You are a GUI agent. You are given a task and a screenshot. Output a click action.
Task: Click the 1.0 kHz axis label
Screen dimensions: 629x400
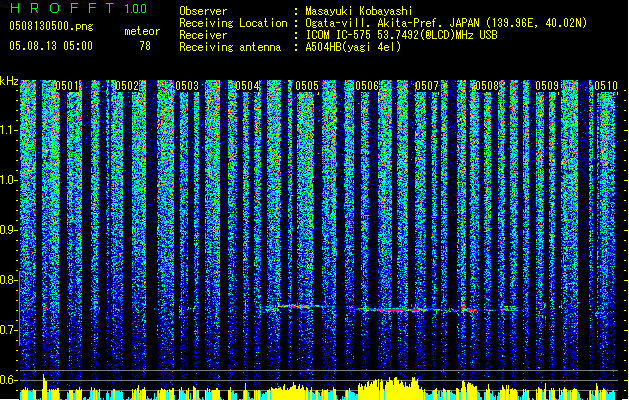(x=9, y=180)
